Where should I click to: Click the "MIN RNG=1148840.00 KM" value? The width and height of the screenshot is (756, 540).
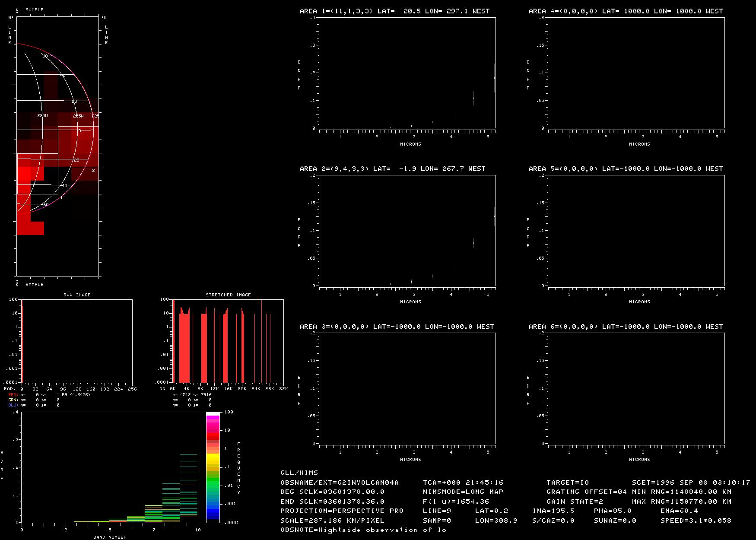[682, 492]
